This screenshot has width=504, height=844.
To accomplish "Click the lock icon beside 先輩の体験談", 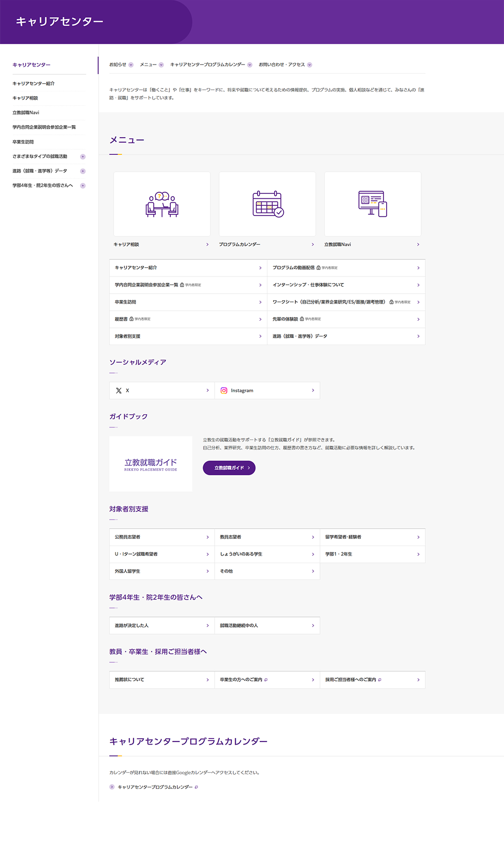I will [302, 319].
